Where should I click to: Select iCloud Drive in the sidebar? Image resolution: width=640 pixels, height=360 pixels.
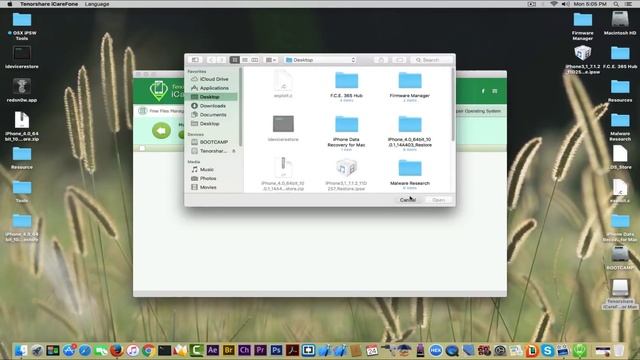tap(213, 79)
